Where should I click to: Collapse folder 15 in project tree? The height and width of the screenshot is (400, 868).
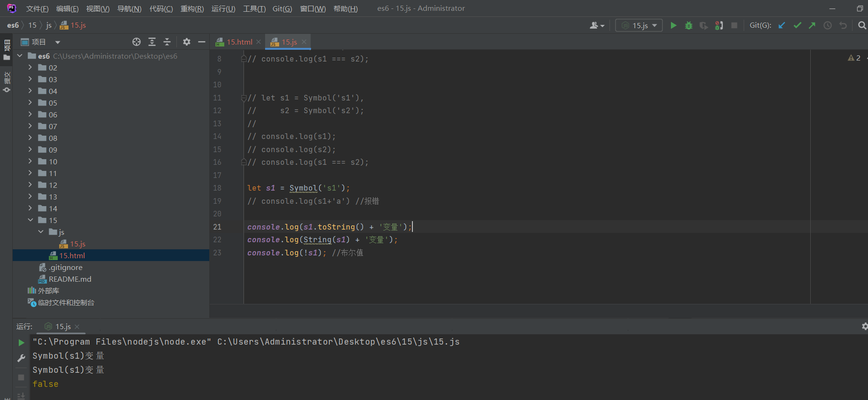coord(30,220)
